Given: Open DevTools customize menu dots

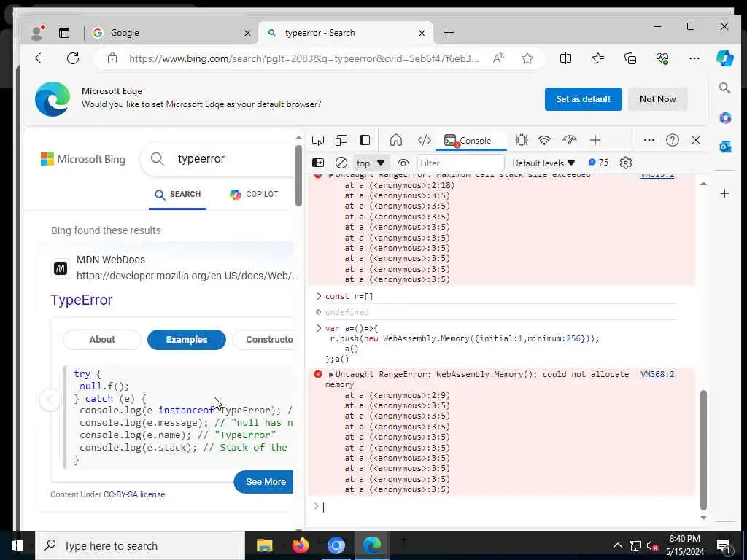Looking at the screenshot, I should click(x=649, y=141).
